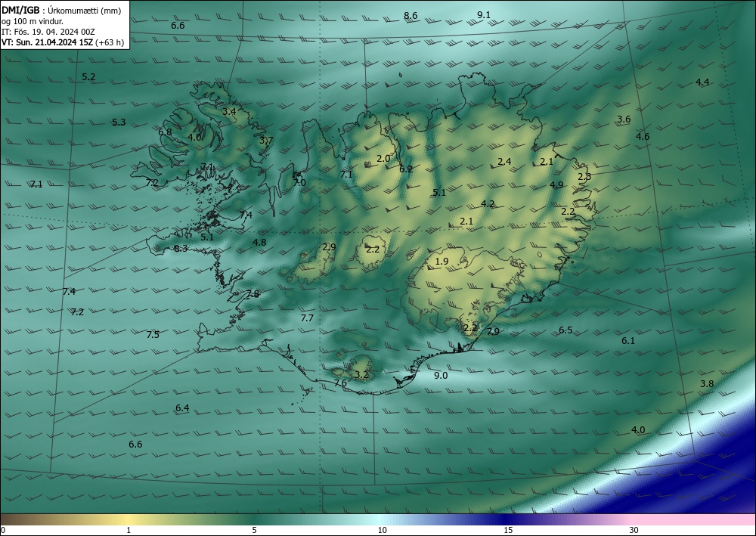Screen dimensions: 756x536
Task: Click the 5.3 value on the map
Action: [119, 122]
